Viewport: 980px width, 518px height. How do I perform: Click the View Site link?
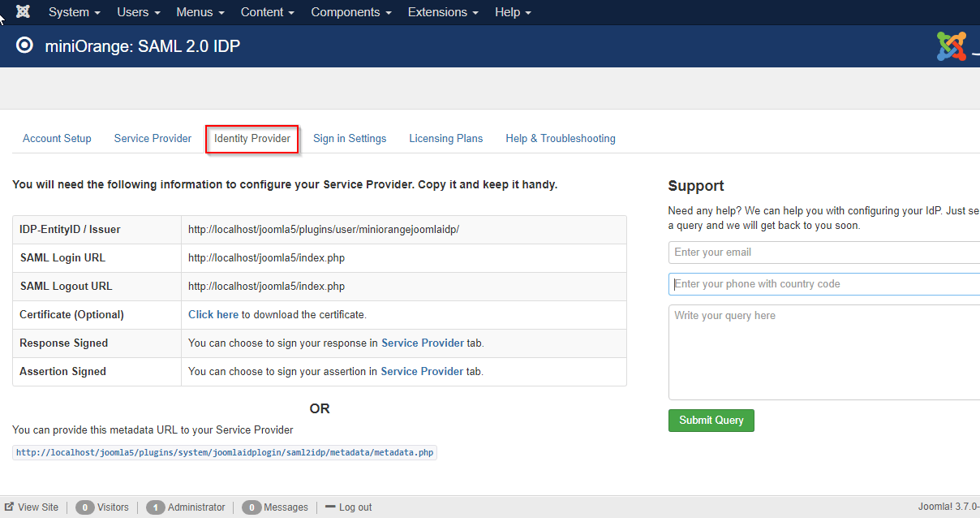[x=38, y=507]
